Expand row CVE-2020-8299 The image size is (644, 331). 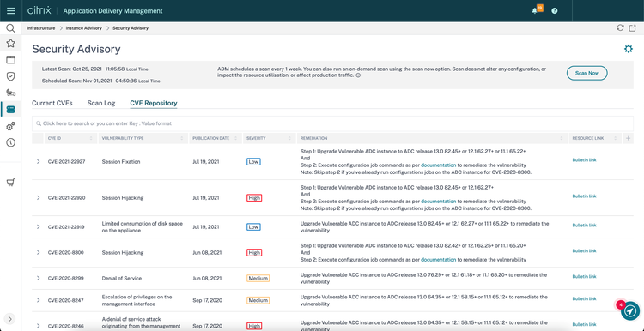coord(38,278)
